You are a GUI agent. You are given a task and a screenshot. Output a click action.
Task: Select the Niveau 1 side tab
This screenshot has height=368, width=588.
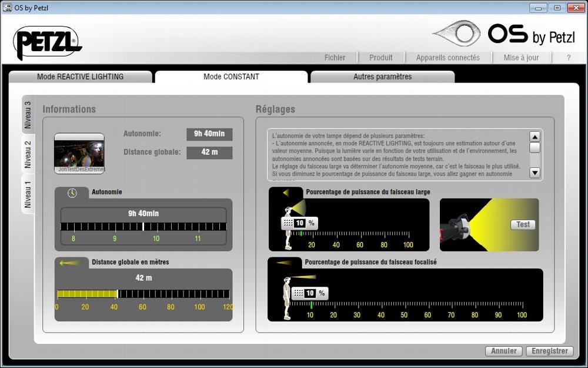tap(28, 194)
